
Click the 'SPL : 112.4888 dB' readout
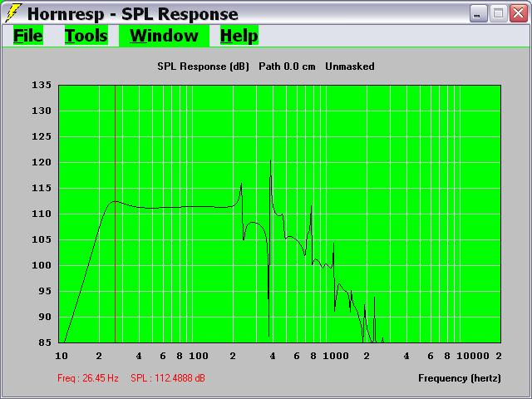[168, 378]
